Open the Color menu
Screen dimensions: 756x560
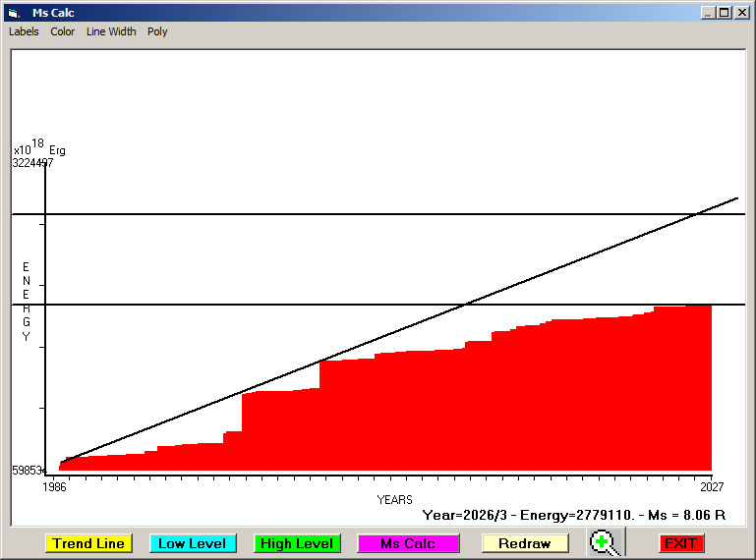pos(63,31)
